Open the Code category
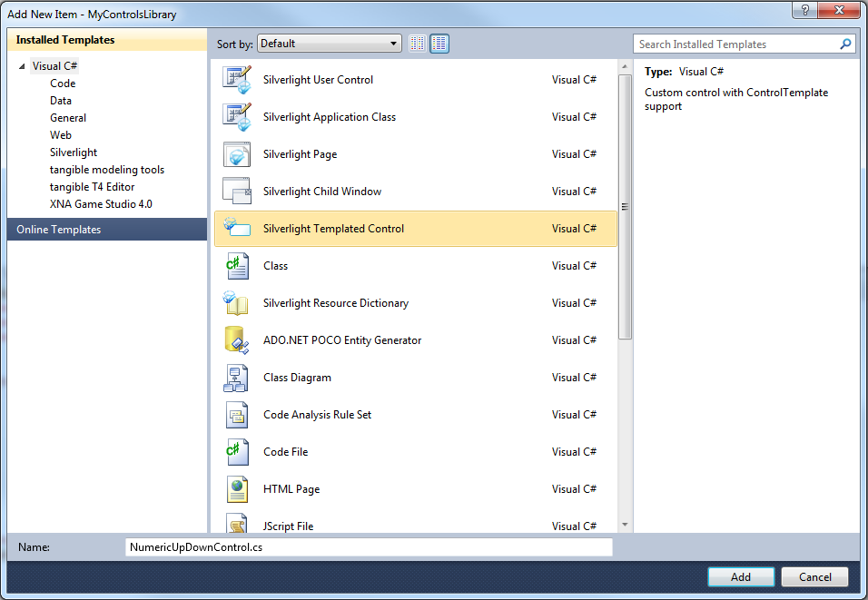 63,83
